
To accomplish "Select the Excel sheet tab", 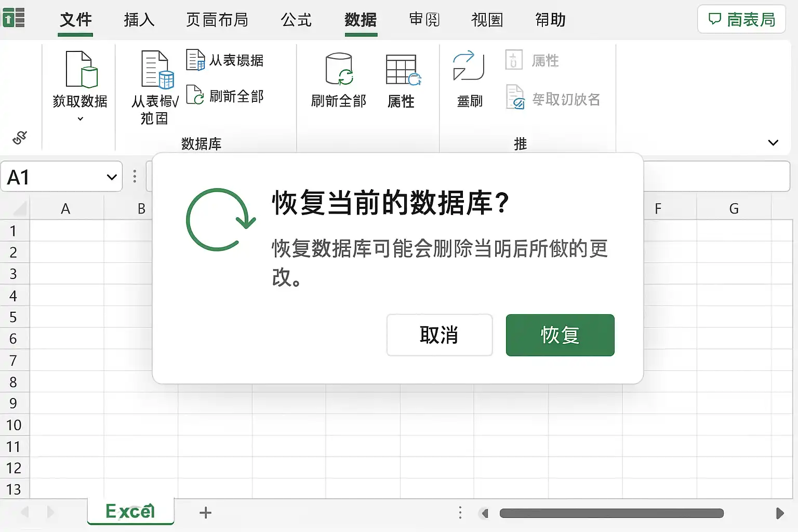I will tap(130, 512).
